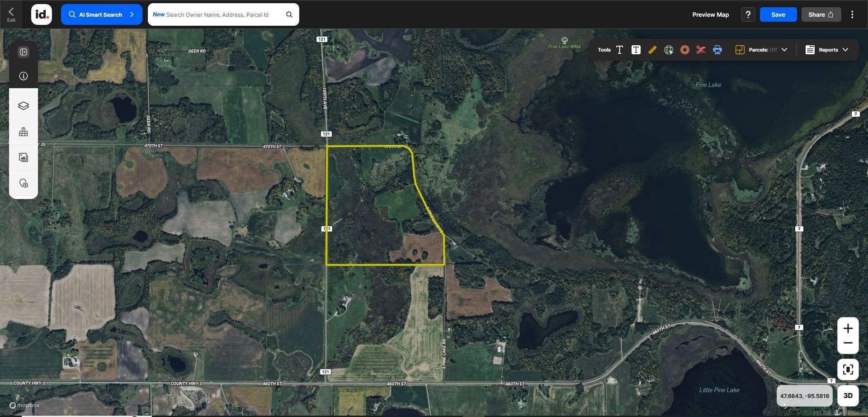Click the coordinates 47.6843, -95.5816 readout

804,396
